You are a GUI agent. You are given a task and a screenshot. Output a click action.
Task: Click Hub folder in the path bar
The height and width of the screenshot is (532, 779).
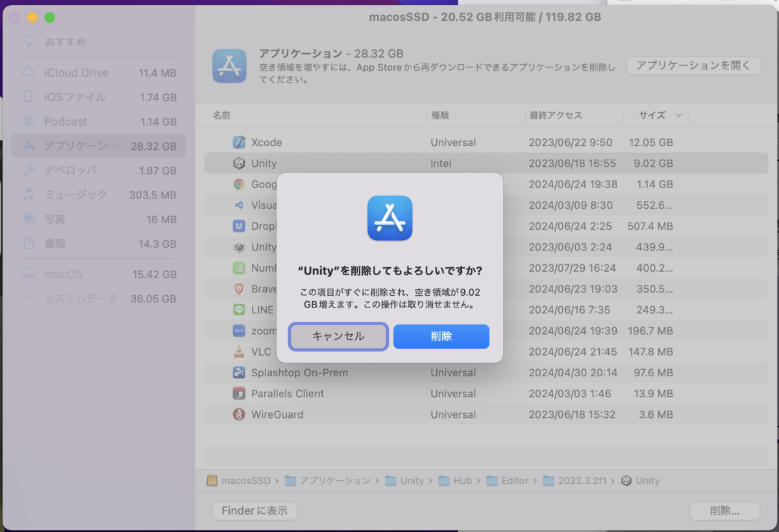(456, 481)
